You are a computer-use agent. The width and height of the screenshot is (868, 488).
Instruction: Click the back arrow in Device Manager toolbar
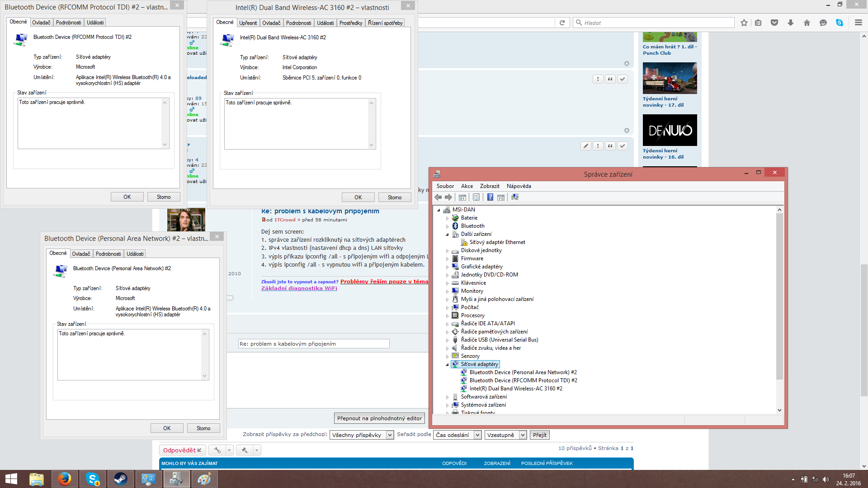click(438, 197)
